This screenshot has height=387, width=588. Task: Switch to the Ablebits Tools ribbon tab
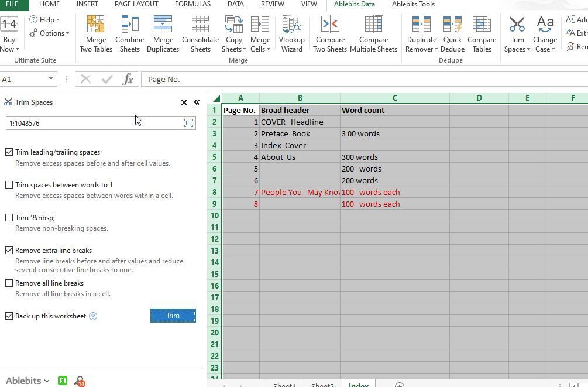[x=413, y=5]
